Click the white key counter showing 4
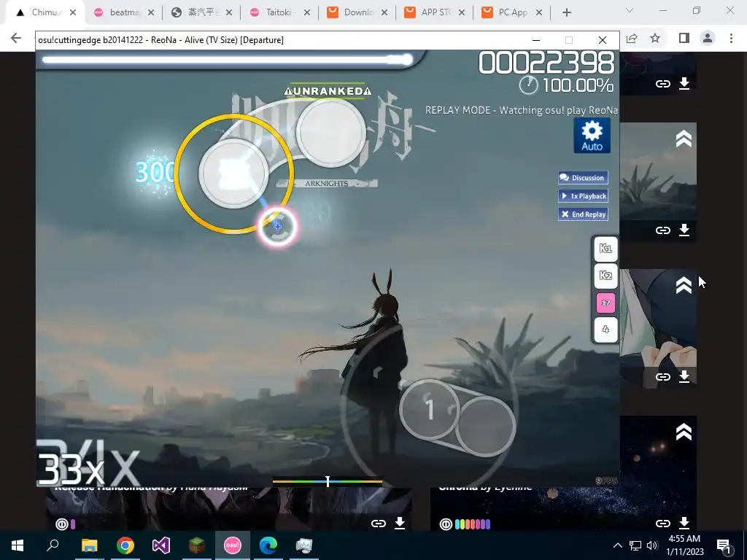Viewport: 747px width, 560px height. [605, 330]
